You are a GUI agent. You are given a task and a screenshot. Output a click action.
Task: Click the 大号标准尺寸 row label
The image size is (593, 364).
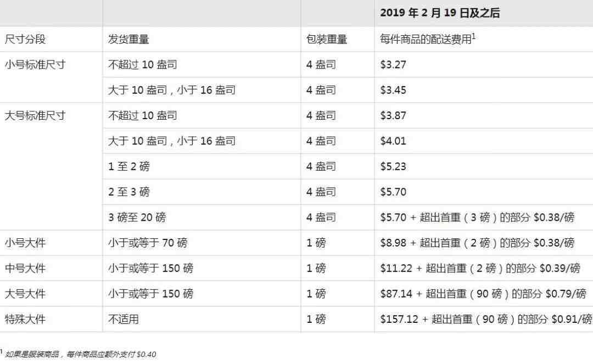(x=35, y=115)
